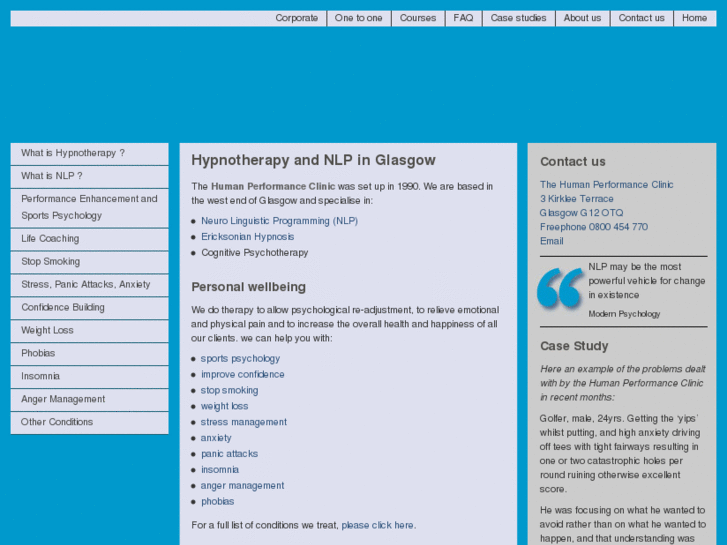The width and height of the screenshot is (727, 545).
Task: Click the 'please click here' link
Action: click(x=377, y=525)
